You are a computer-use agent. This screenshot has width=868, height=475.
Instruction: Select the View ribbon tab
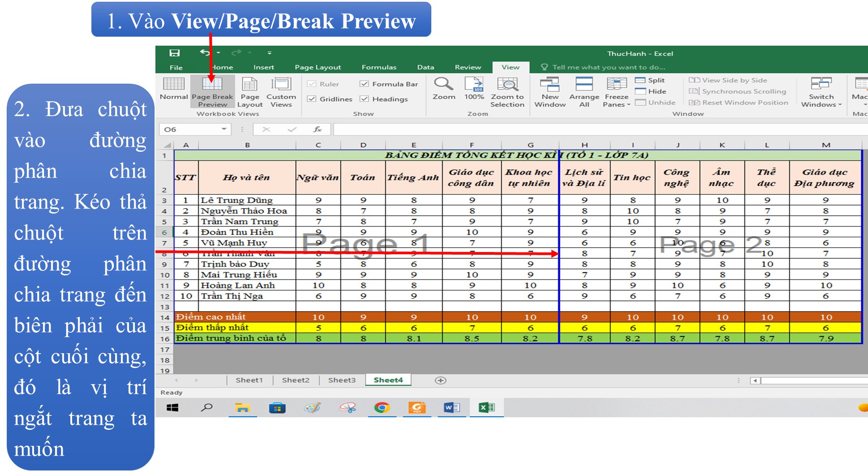[x=511, y=68]
